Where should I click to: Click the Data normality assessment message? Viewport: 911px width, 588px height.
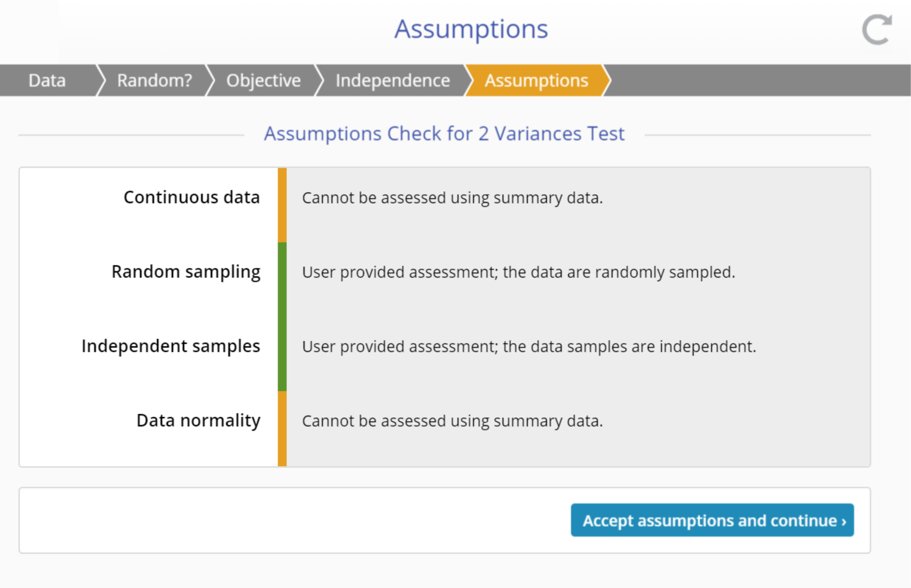pos(452,421)
